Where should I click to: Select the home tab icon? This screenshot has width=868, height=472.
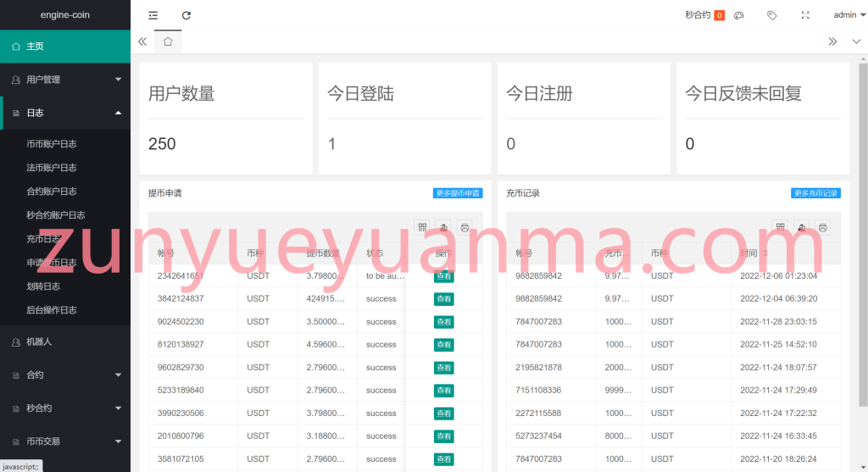[x=168, y=42]
